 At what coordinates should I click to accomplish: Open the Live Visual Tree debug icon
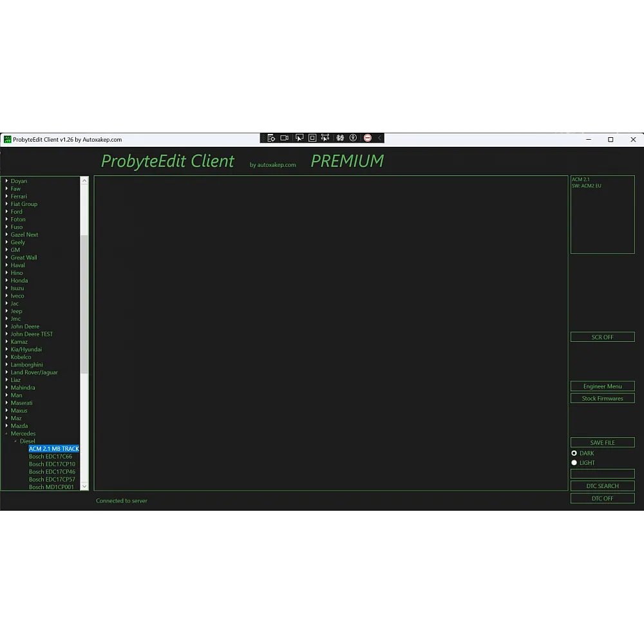[271, 138]
